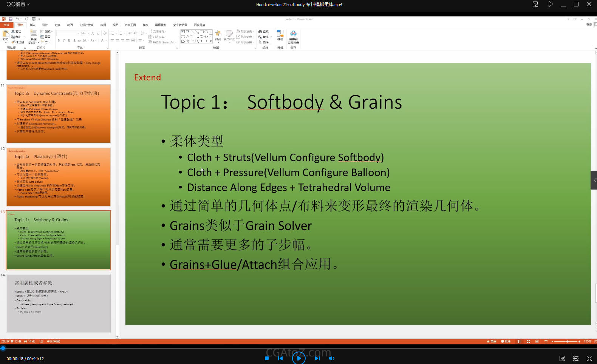The height and width of the screenshot is (364, 597).
Task: Select the Topic 4 Plasticity slide thumbnail
Action: [x=59, y=177]
